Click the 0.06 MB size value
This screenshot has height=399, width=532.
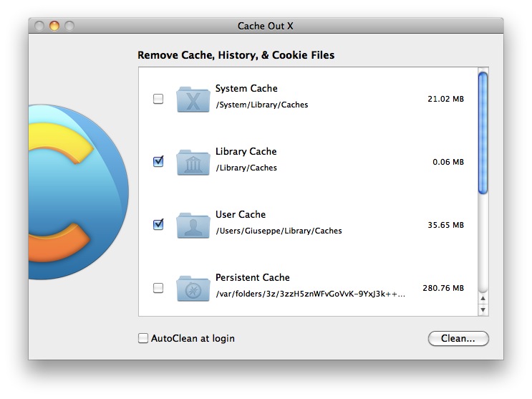pos(448,162)
